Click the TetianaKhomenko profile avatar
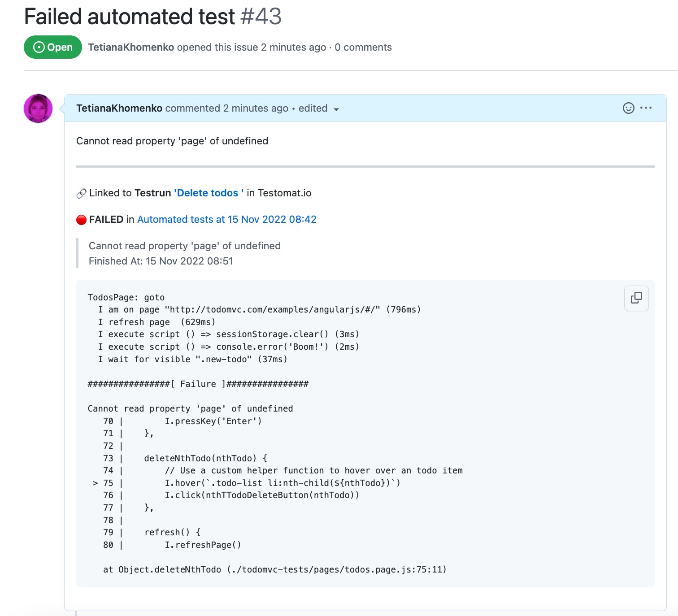Image resolution: width=678 pixels, height=616 pixels. coord(38,108)
